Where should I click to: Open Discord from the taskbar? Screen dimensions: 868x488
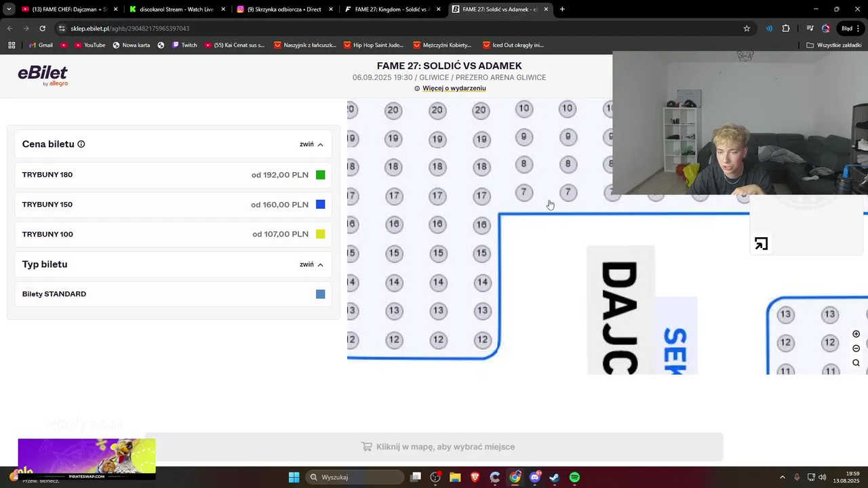click(534, 477)
